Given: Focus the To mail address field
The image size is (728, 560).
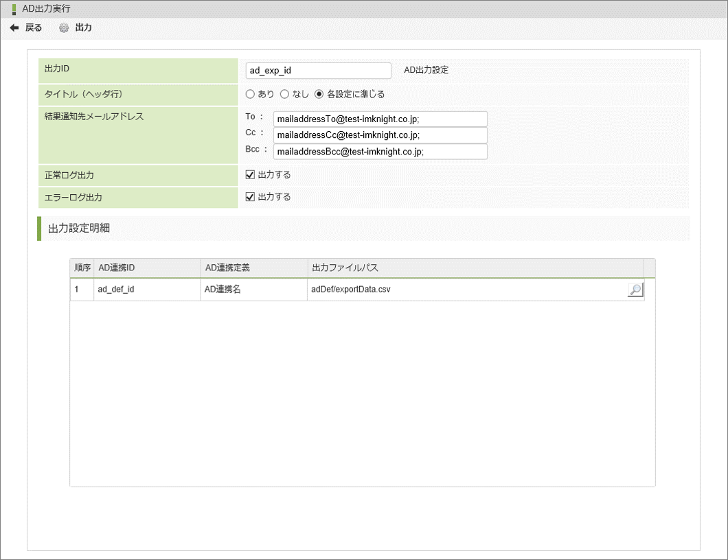Looking at the screenshot, I should coord(380,119).
